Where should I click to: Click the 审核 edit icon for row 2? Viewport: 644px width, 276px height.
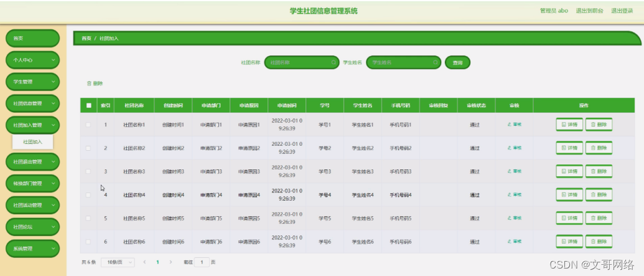coord(510,148)
